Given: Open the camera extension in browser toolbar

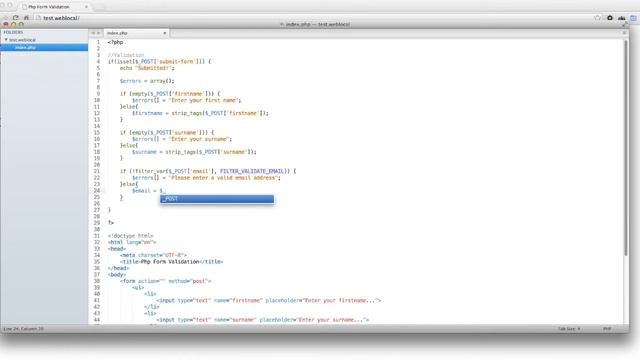Looking at the screenshot, I should pyautogui.click(x=610, y=18).
